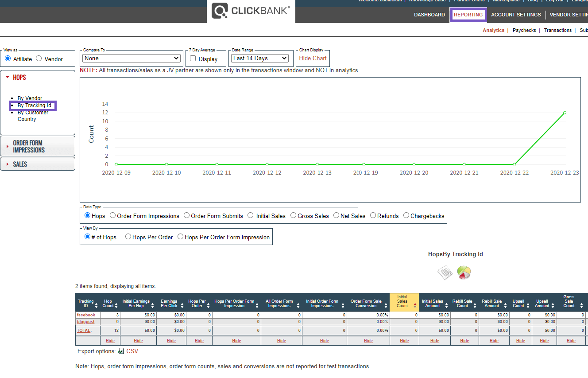Switch to the Transactions tab
This screenshot has height=378, width=588.
point(558,30)
